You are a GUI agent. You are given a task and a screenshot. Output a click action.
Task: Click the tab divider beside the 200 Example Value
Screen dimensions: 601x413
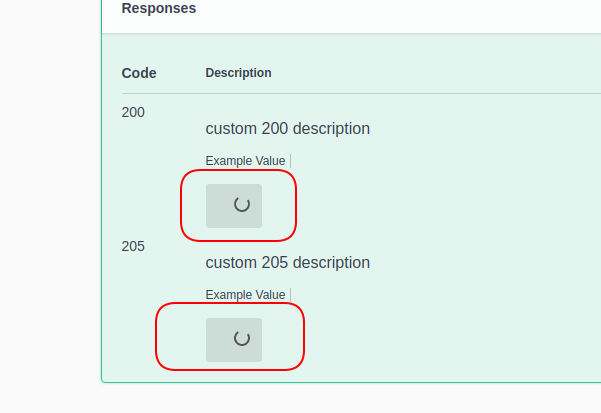coord(291,161)
